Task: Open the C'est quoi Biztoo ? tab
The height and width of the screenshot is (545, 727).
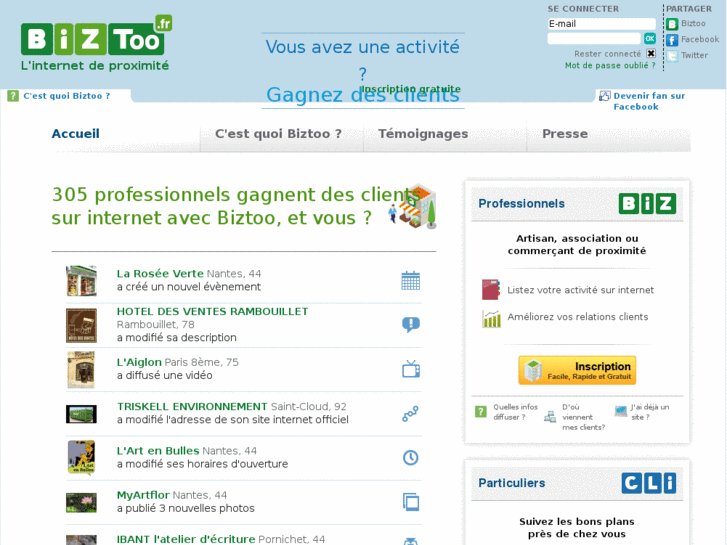Action: pos(278,134)
